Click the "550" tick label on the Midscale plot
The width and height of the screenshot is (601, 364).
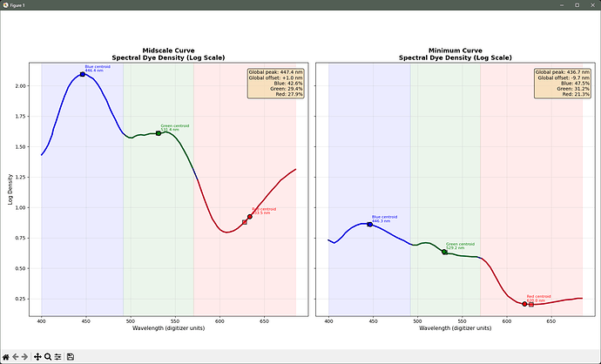point(175,321)
